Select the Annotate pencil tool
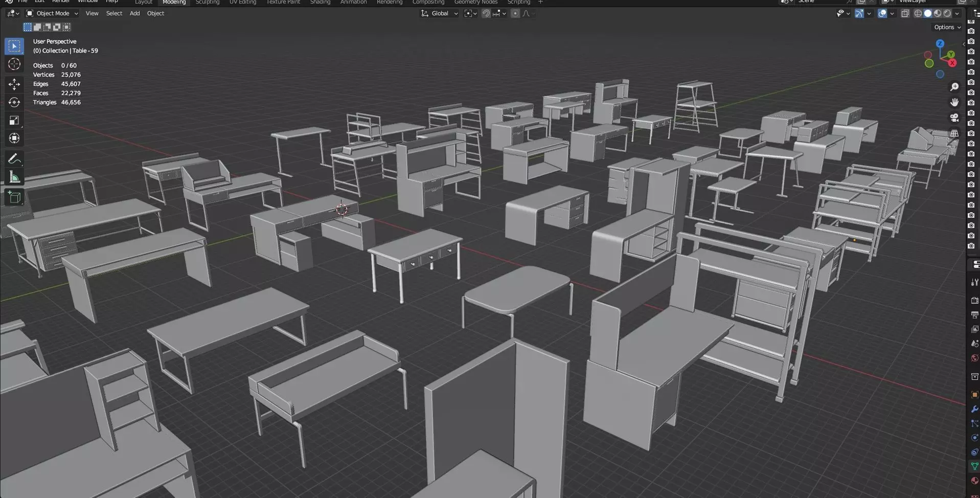 [x=14, y=159]
